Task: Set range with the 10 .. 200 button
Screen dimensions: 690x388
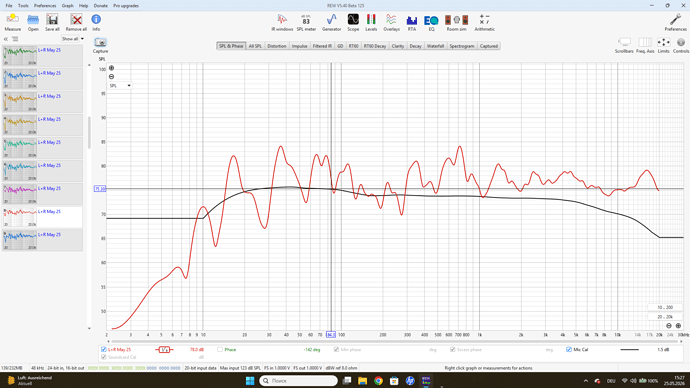Action: [665, 307]
